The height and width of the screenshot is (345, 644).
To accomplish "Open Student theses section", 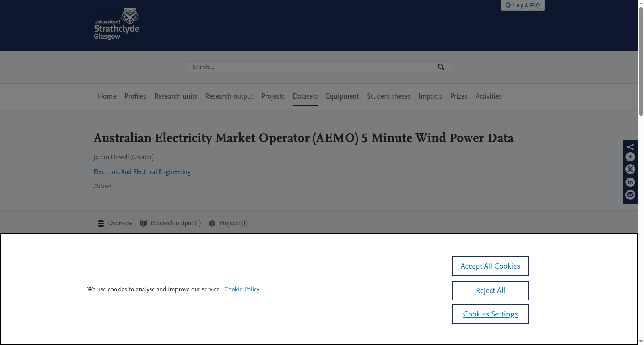I will pos(389,96).
